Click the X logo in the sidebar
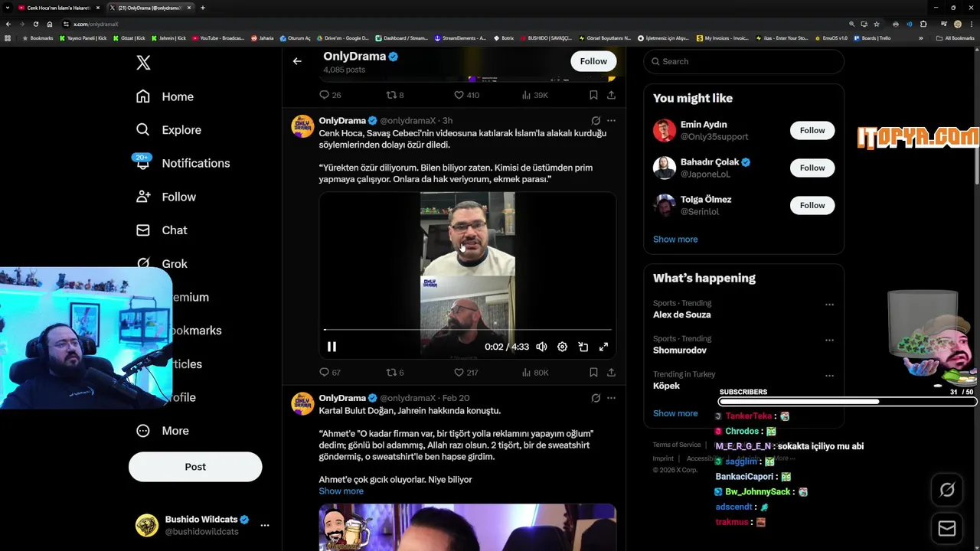The width and height of the screenshot is (980, 551). coord(143,63)
